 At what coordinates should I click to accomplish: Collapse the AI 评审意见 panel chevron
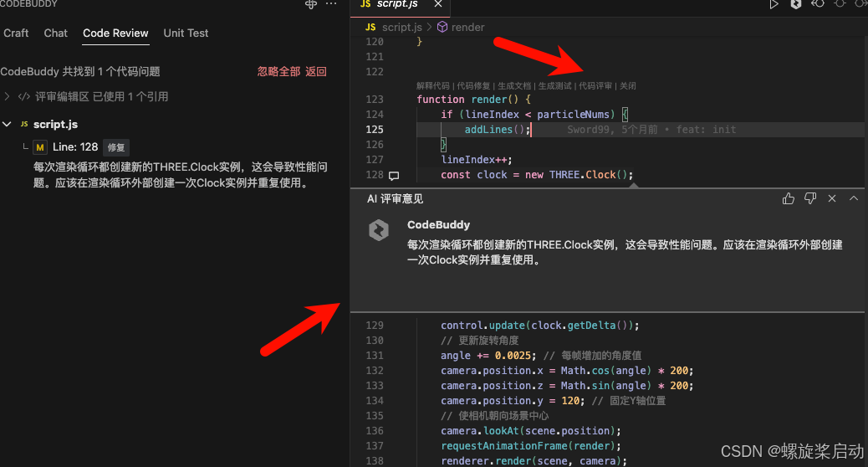pyautogui.click(x=854, y=198)
